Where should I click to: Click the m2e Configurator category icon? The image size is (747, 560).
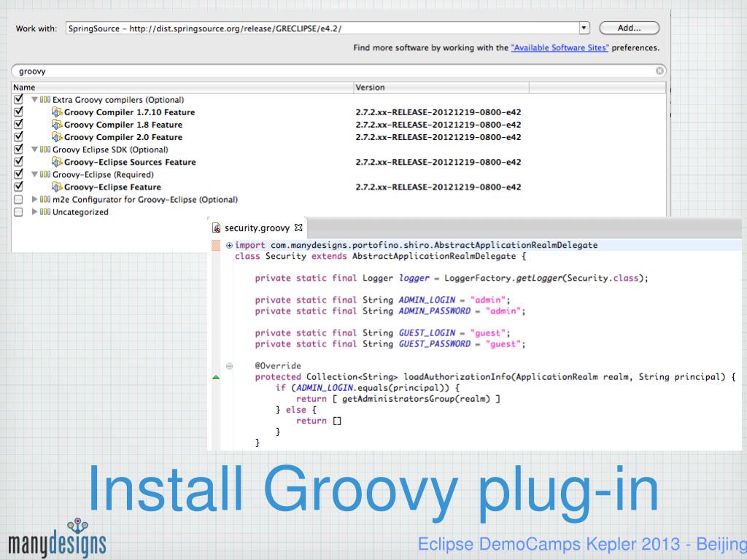click(x=45, y=199)
